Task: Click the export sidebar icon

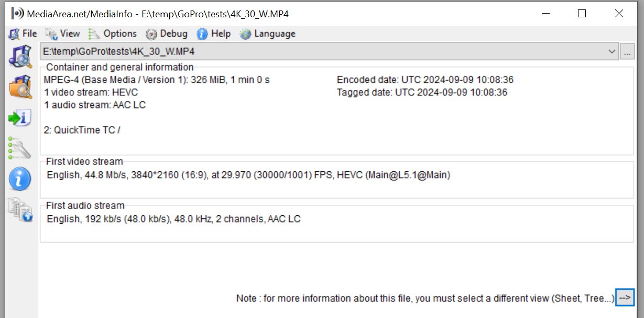Action: pyautogui.click(x=20, y=118)
